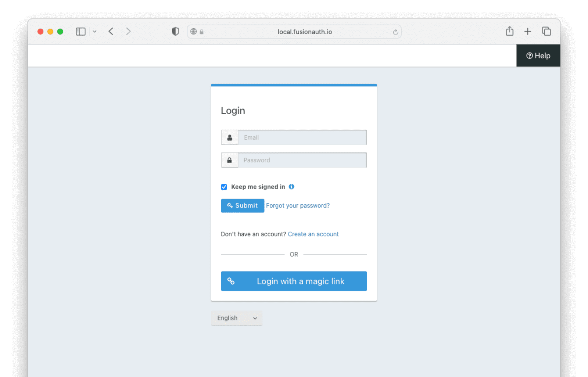Open the Forgot your password link
The image size is (588, 377).
coord(298,206)
